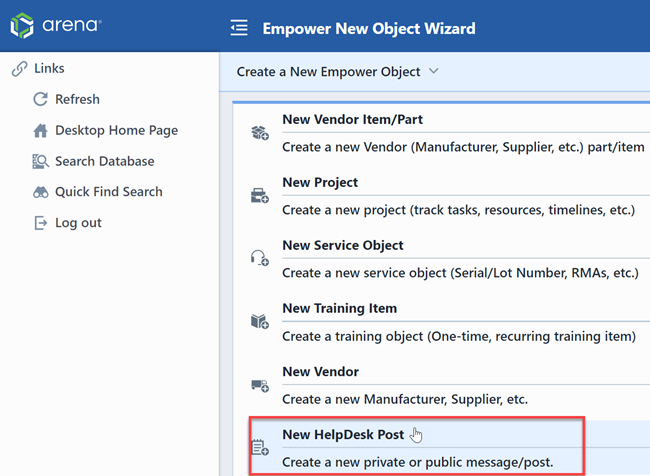
Task: Click the New Project briefcase icon
Action: click(260, 196)
